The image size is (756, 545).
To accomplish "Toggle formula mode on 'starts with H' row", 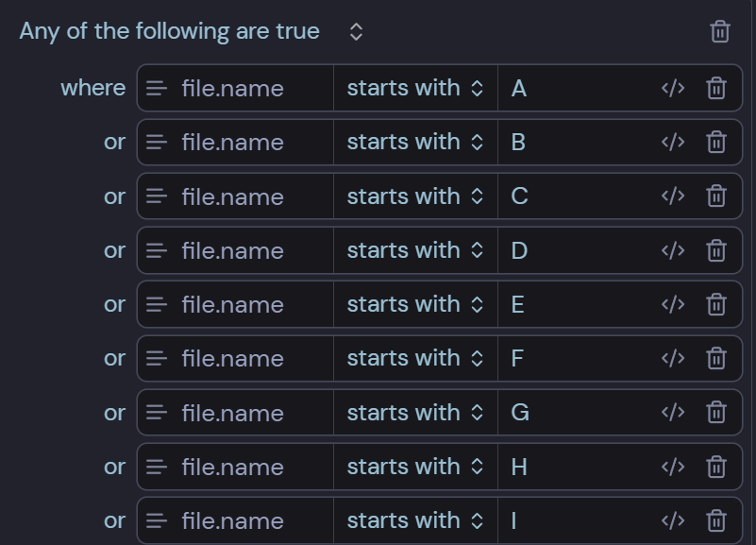I will click(x=673, y=467).
